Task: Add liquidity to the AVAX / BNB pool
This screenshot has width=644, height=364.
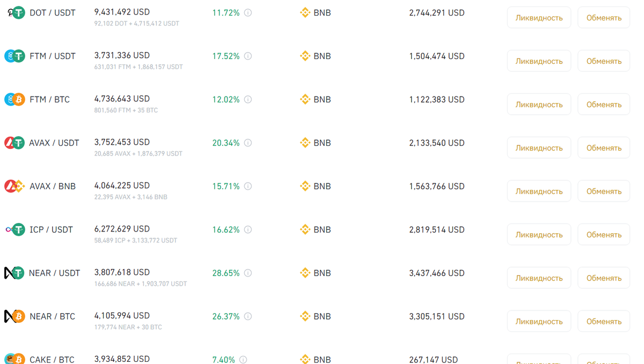Action: click(x=539, y=191)
